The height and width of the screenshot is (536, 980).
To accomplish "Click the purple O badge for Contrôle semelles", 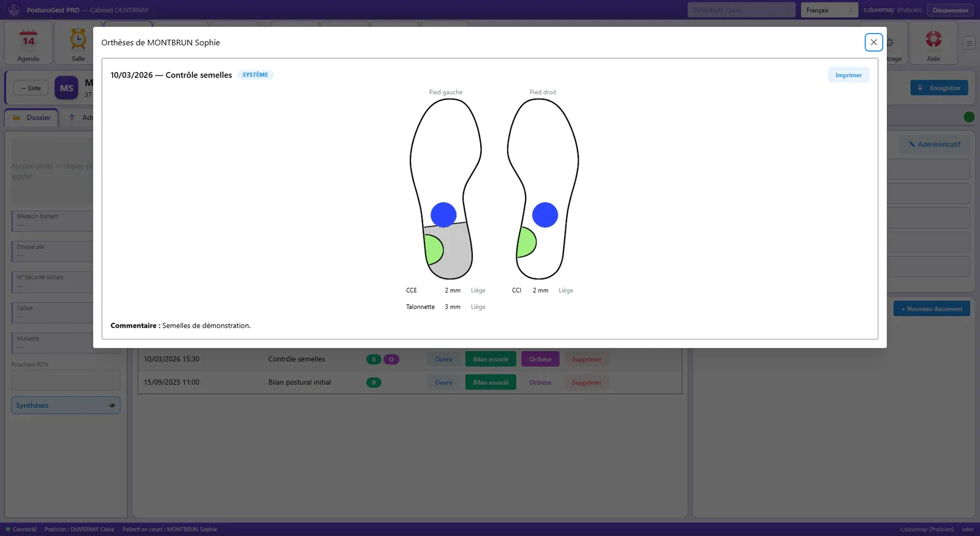I will (391, 360).
